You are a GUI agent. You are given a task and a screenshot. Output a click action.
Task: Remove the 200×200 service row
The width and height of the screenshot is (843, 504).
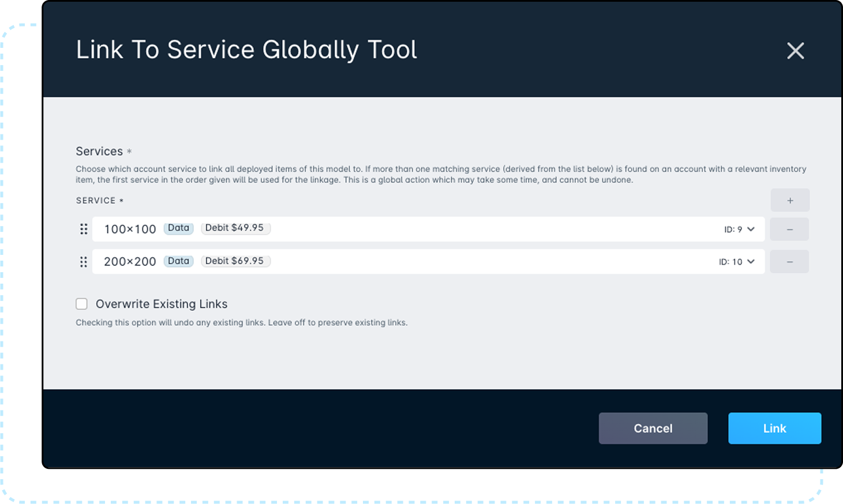coord(789,262)
